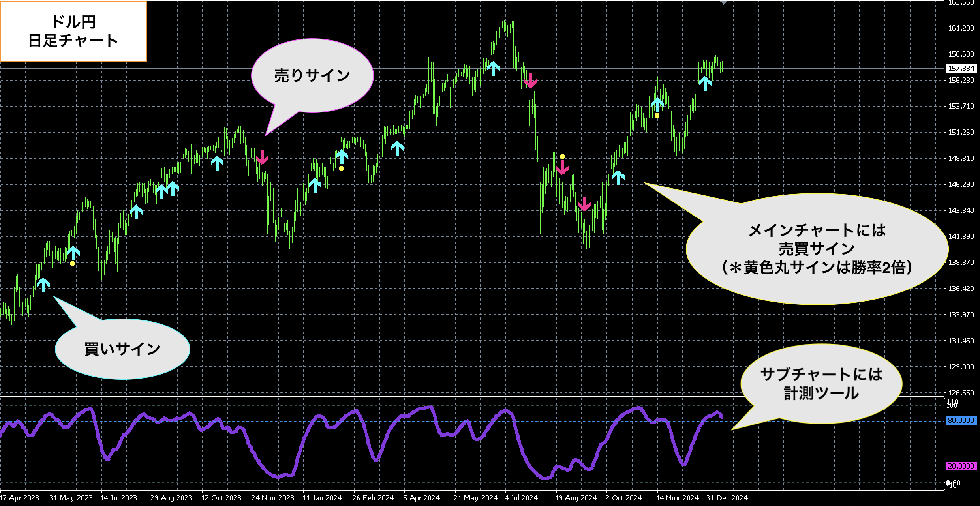980x506 pixels.
Task: Click yellow dot under the November 2024 buy arrow
Action: tap(657, 115)
